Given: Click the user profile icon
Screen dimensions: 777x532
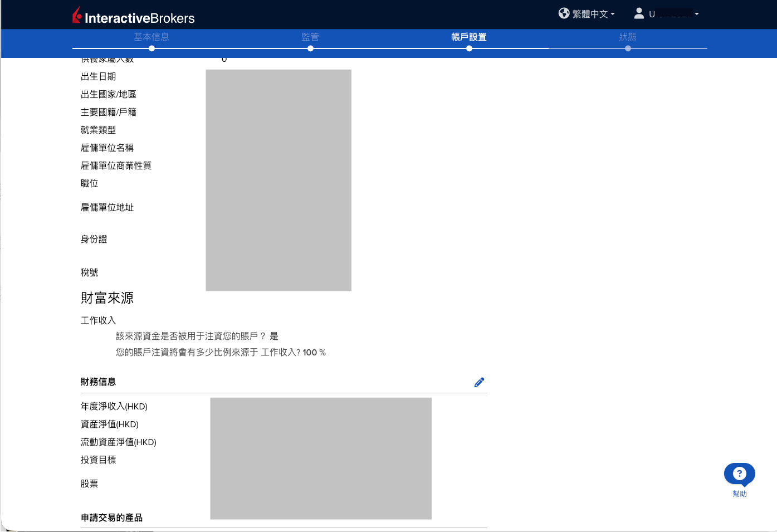Looking at the screenshot, I should [639, 13].
